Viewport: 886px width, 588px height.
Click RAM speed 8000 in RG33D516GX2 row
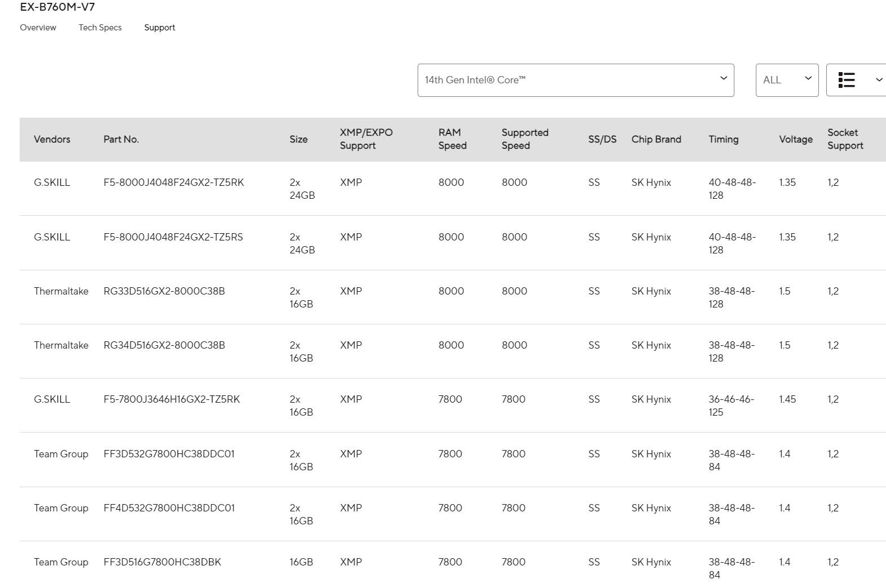[x=451, y=291]
